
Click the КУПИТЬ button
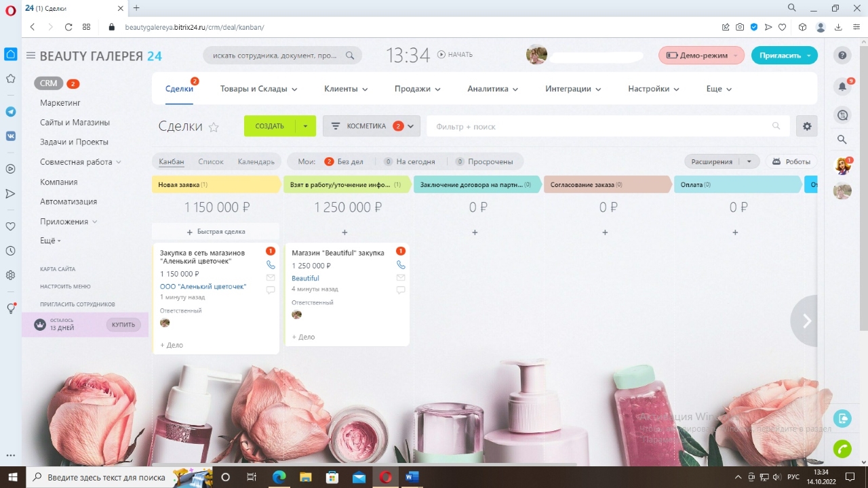[x=123, y=325]
